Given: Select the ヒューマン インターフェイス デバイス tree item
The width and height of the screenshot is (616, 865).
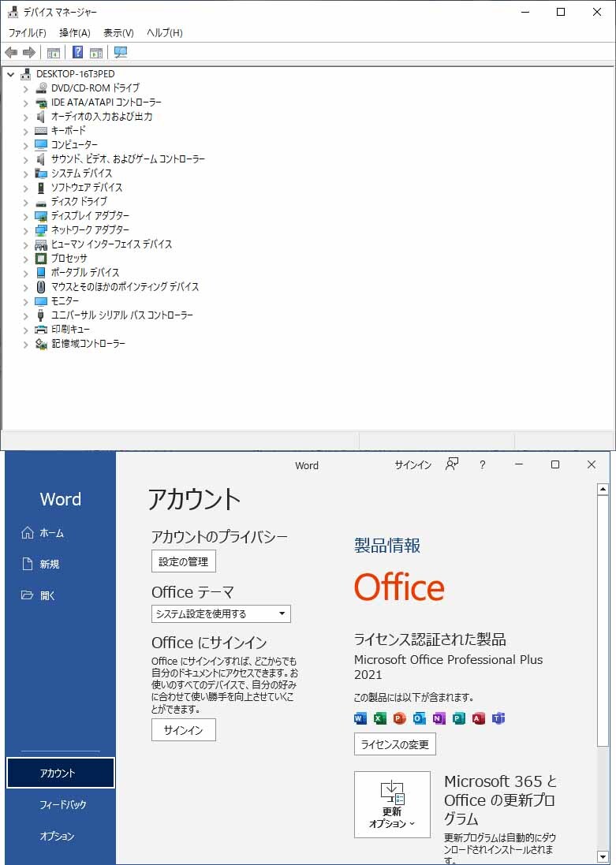Looking at the screenshot, I should (111, 244).
